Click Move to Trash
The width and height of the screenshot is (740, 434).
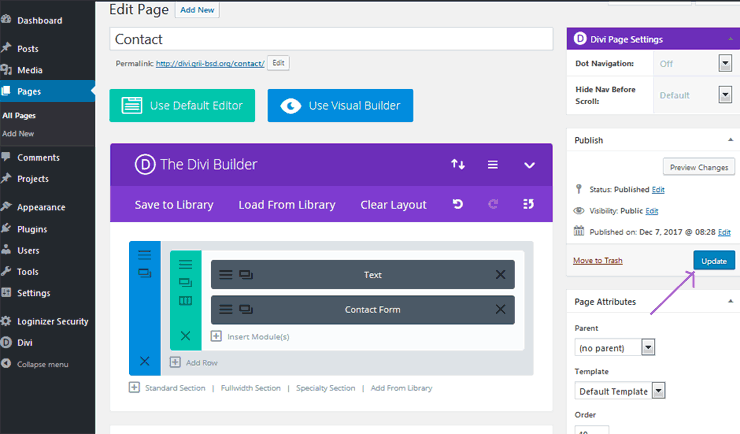tap(597, 260)
